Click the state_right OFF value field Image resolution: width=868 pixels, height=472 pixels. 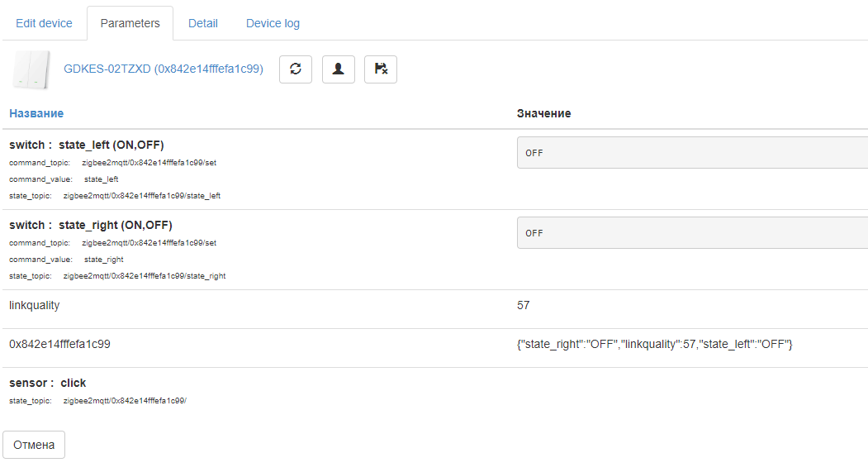[692, 233]
